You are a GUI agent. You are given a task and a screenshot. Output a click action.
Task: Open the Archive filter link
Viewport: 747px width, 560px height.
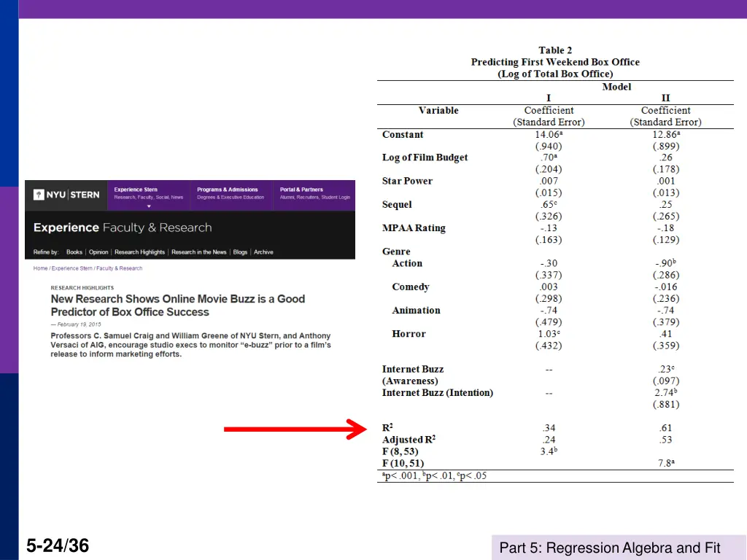pos(263,252)
